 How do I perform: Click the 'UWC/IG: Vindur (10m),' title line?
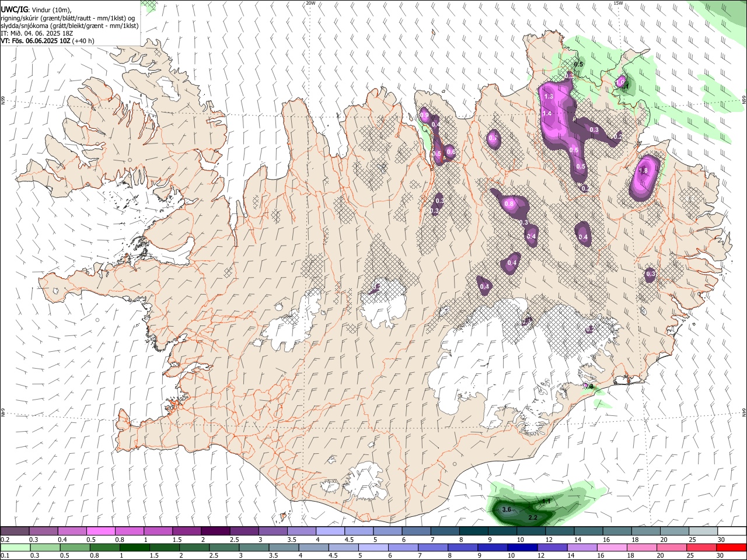click(36, 9)
